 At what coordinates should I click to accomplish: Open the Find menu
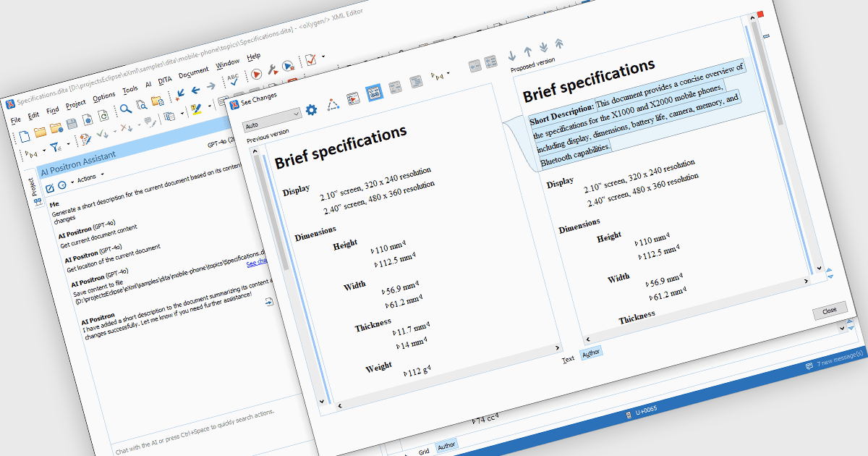point(53,110)
